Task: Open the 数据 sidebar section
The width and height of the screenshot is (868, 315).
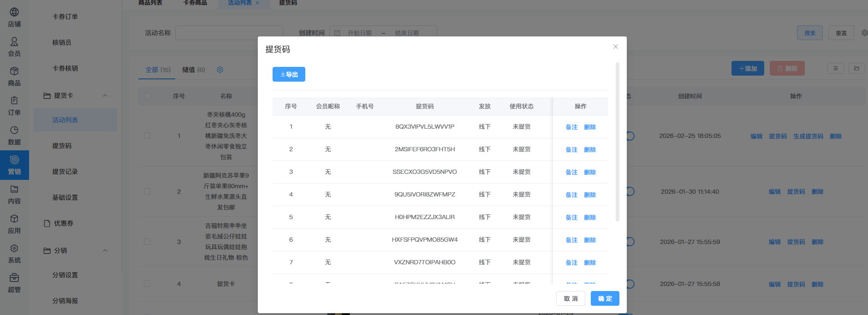Action: pyautogui.click(x=14, y=136)
